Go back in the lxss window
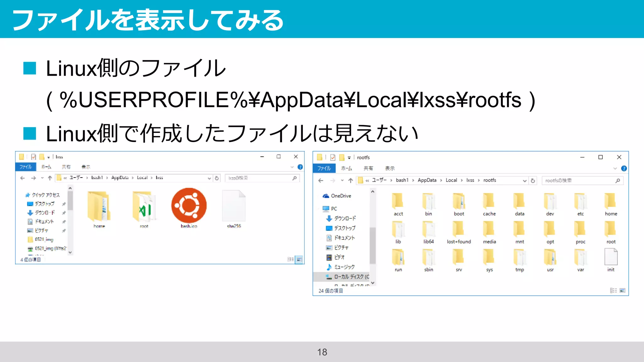The width and height of the screenshot is (644, 362). click(22, 178)
